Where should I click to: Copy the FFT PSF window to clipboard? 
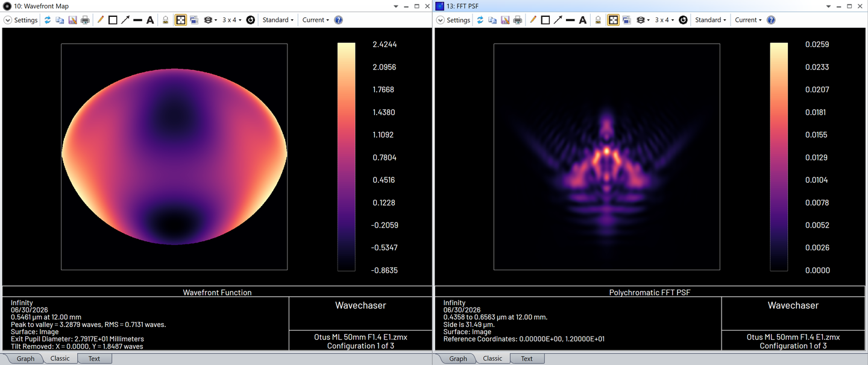pos(492,20)
